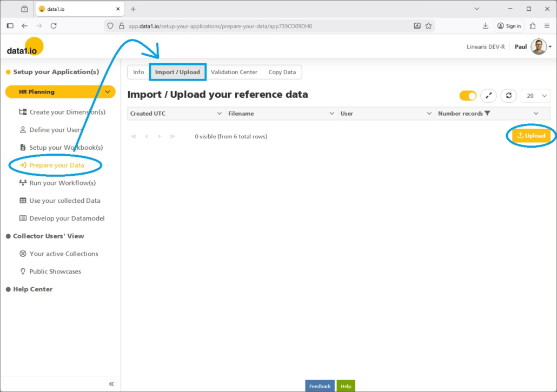Image resolution: width=557 pixels, height=392 pixels.
Task: Click the yellow Upload button
Action: 531,136
